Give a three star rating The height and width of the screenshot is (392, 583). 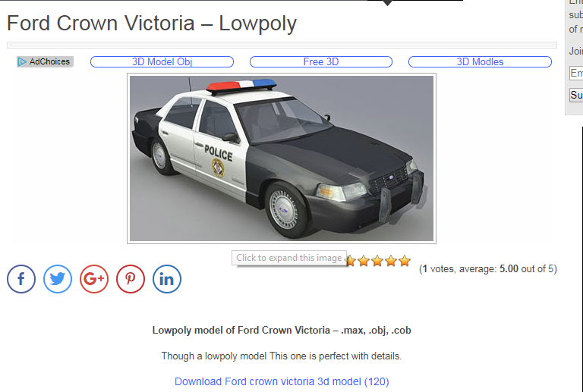(377, 262)
